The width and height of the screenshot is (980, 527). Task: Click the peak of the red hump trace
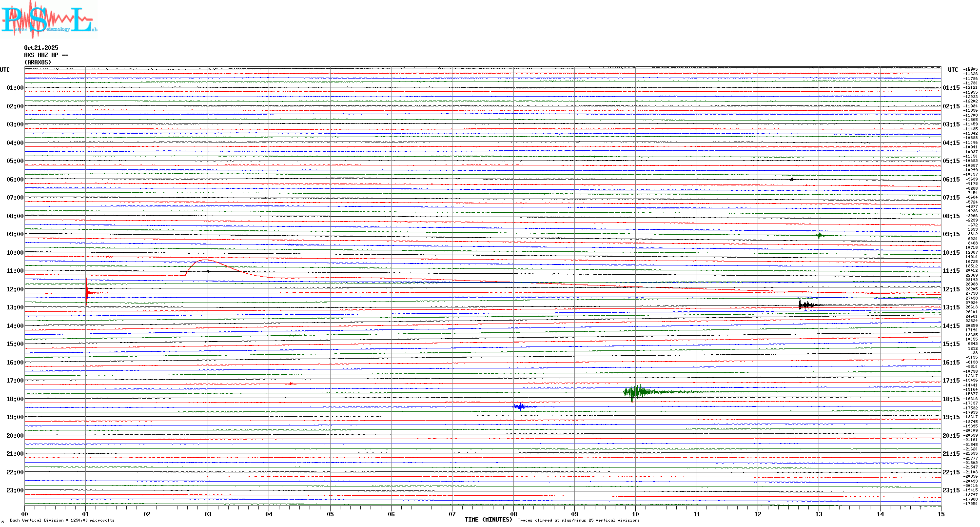click(206, 260)
